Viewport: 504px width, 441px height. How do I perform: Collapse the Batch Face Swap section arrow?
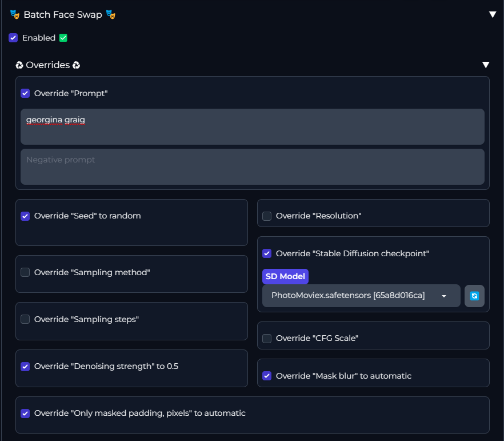click(493, 14)
